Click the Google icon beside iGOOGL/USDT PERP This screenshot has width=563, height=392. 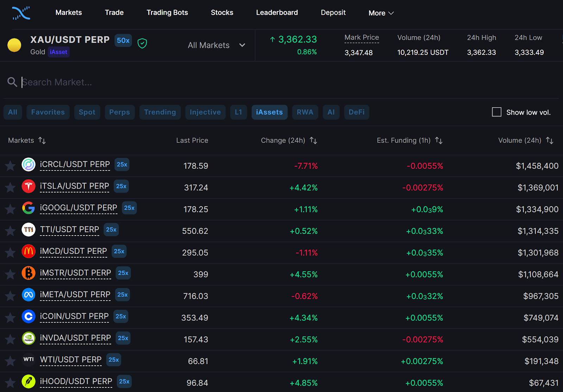coord(29,208)
